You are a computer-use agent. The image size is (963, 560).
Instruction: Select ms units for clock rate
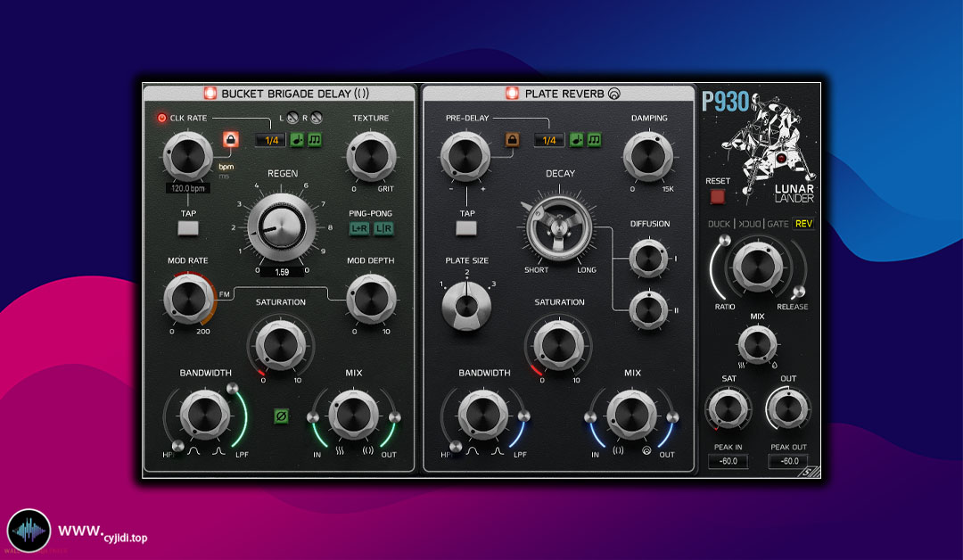224,177
